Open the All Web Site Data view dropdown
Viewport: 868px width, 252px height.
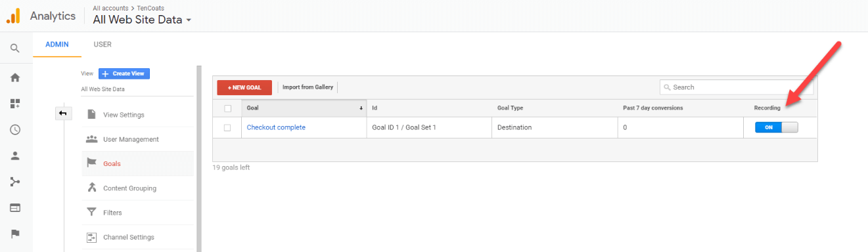pyautogui.click(x=142, y=20)
